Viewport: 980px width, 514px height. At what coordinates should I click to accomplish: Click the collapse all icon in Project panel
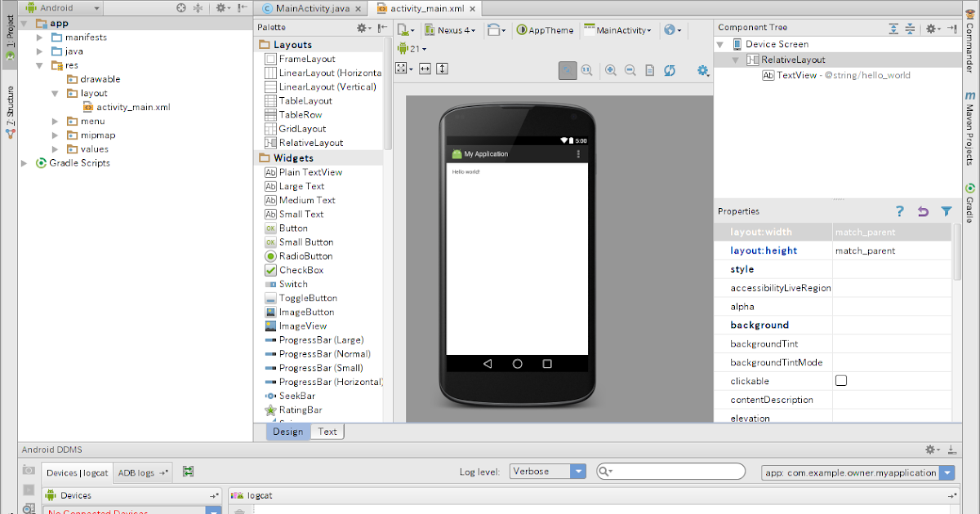tap(198, 8)
